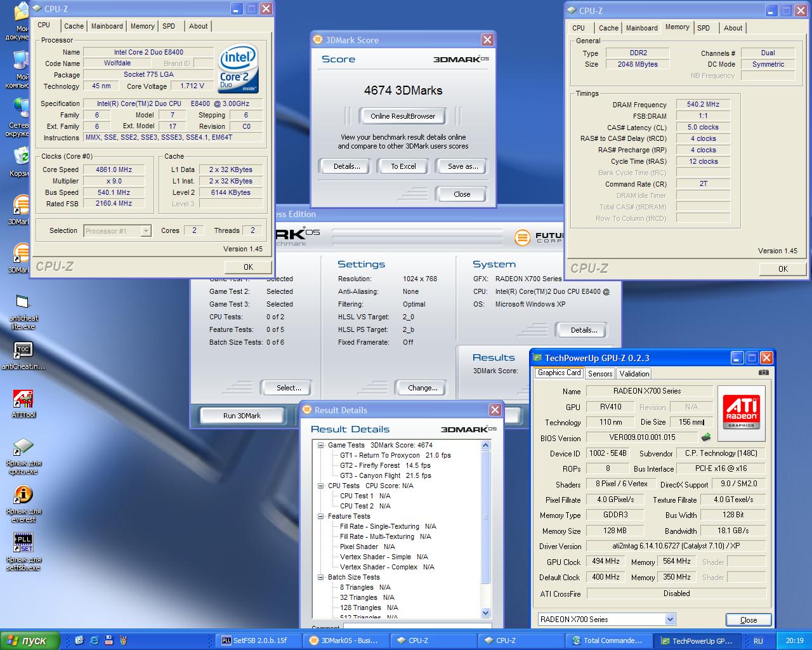Viewport: 812px width, 650px height.
Task: Select the Pixel Shader N/A row
Action: 367,547
